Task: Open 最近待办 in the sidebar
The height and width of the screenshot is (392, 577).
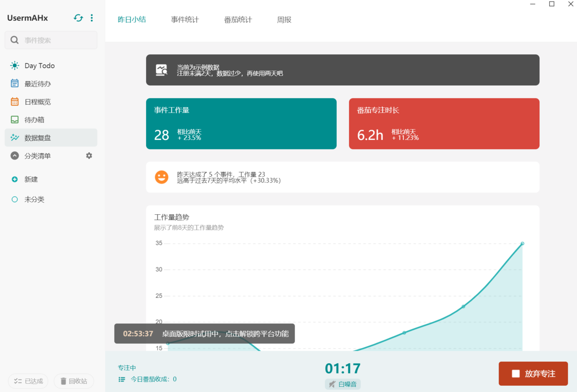Action: tap(38, 84)
